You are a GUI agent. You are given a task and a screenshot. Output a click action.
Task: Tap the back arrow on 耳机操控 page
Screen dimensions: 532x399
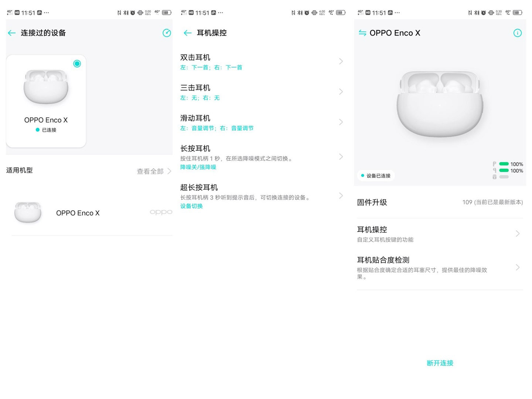(x=187, y=33)
